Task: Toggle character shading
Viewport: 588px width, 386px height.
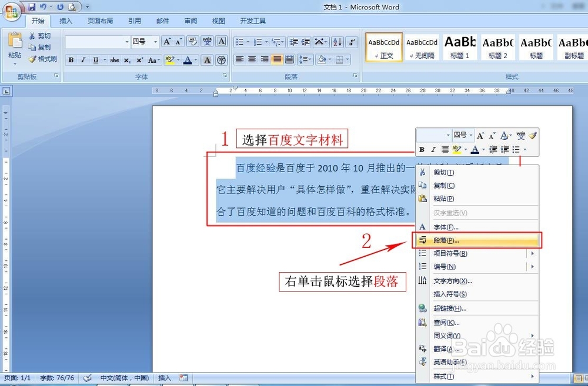Action: coord(207,60)
